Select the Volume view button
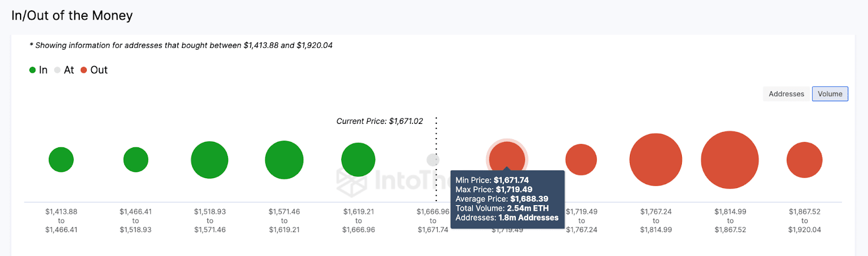 coord(829,94)
